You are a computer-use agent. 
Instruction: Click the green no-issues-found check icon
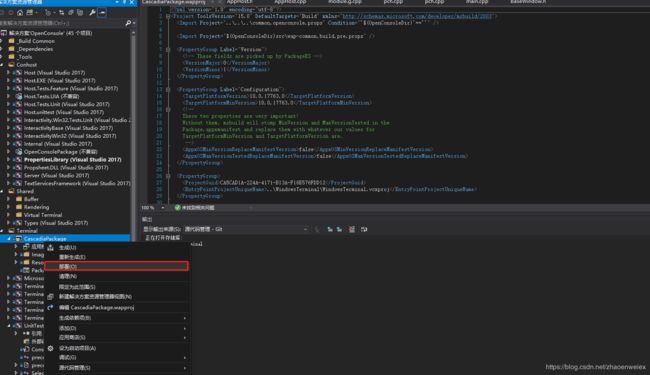click(177, 208)
